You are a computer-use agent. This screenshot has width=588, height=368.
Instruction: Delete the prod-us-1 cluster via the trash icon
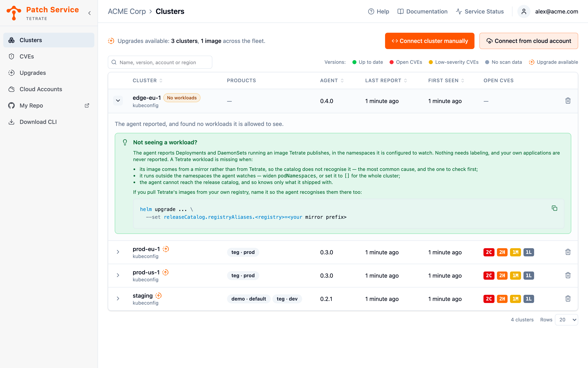[x=568, y=275]
